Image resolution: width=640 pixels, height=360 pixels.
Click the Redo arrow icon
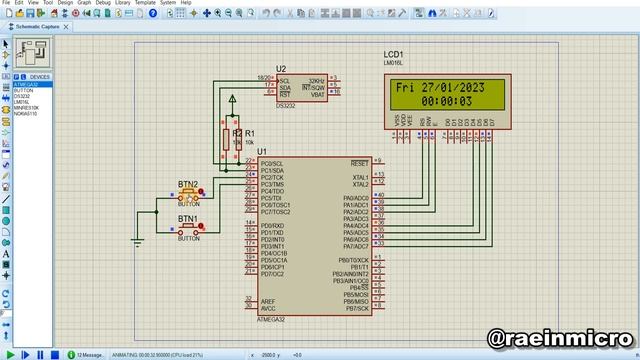click(x=277, y=13)
